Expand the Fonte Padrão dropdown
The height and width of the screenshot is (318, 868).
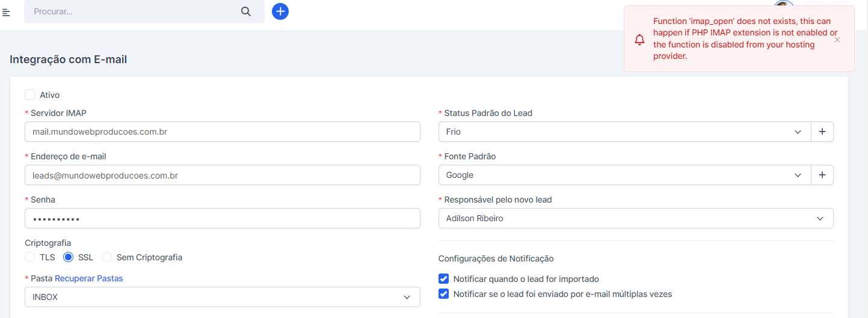[x=624, y=175]
